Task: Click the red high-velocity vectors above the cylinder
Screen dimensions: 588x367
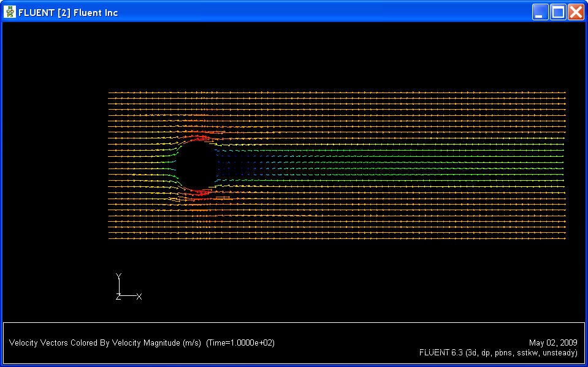Action: [199, 137]
